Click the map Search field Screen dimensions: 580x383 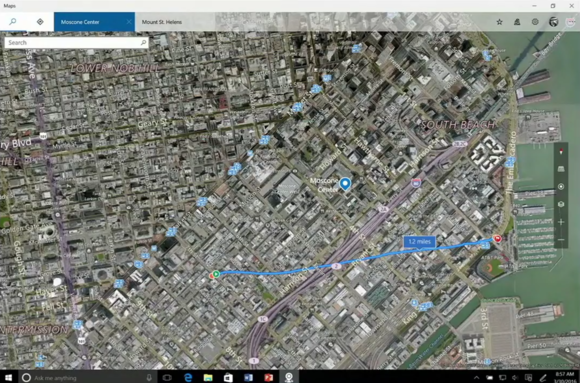pyautogui.click(x=72, y=43)
